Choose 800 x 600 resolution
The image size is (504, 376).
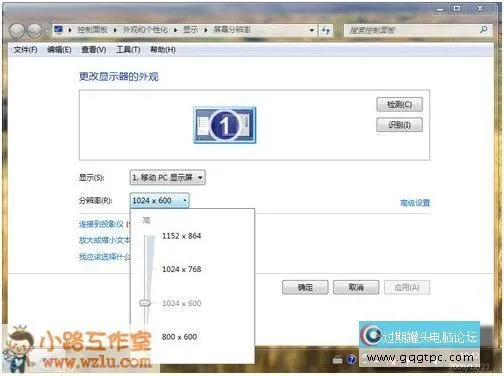pyautogui.click(x=179, y=337)
